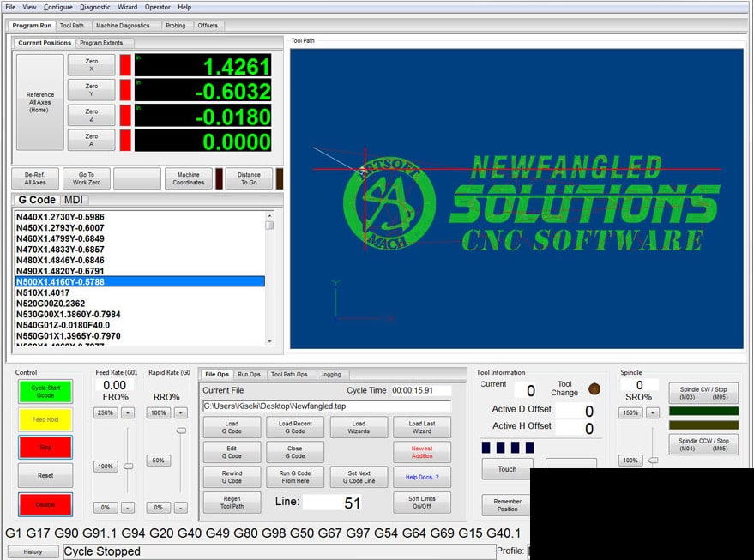Click the Zero Y button
Image resolution: width=754 pixels, height=560 pixels.
pyautogui.click(x=92, y=90)
